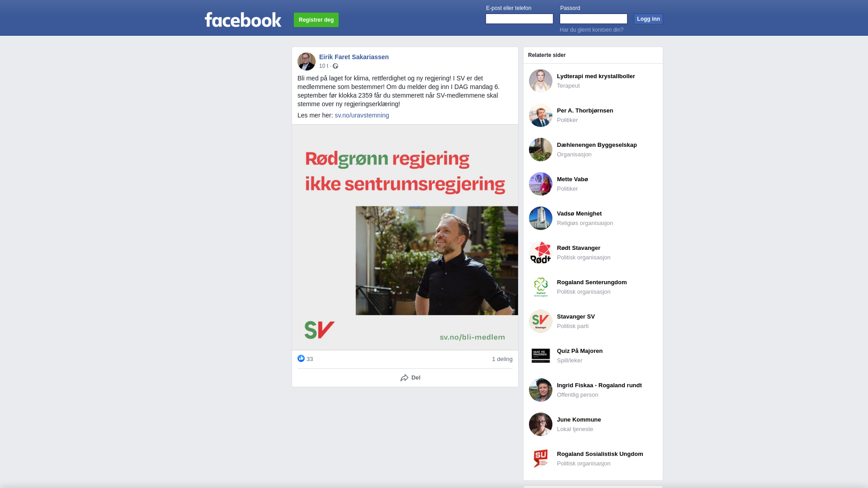The width and height of the screenshot is (868, 488).
Task: Click the Registrer deg button
Action: tap(316, 20)
